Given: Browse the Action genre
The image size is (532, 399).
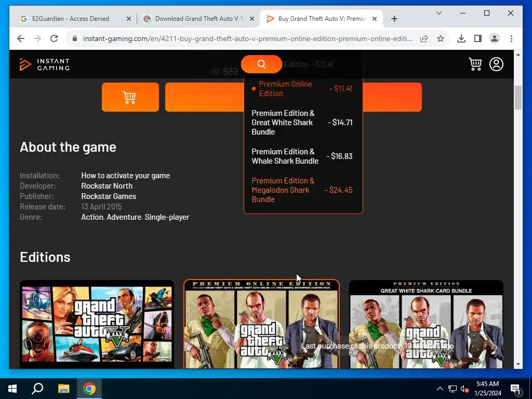Looking at the screenshot, I should (x=92, y=217).
